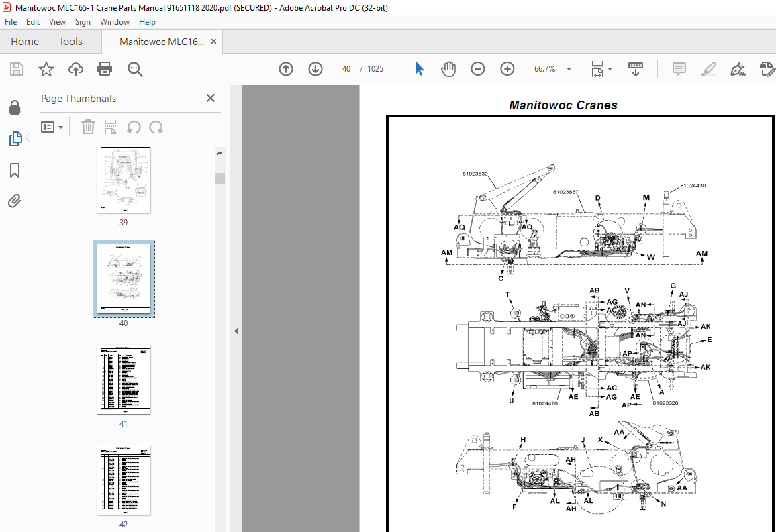Print the document
The width and height of the screenshot is (776, 532).
click(105, 69)
